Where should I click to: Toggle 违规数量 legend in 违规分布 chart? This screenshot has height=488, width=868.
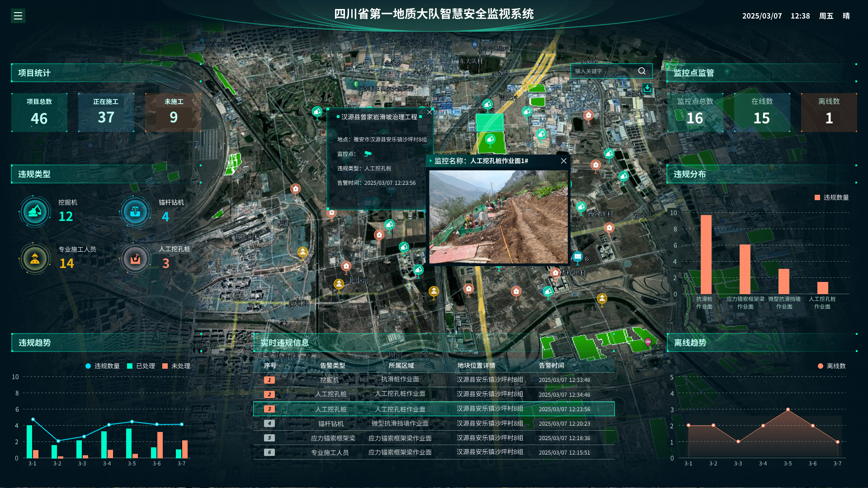pyautogui.click(x=832, y=197)
